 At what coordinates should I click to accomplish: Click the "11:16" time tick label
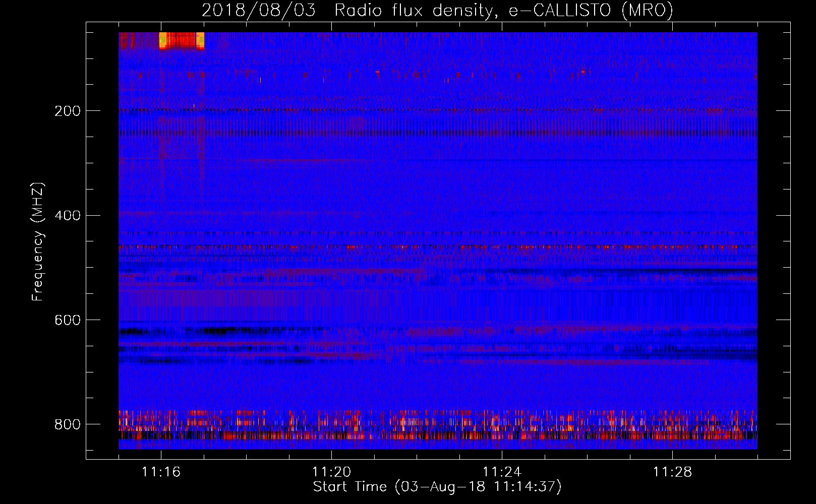(161, 472)
